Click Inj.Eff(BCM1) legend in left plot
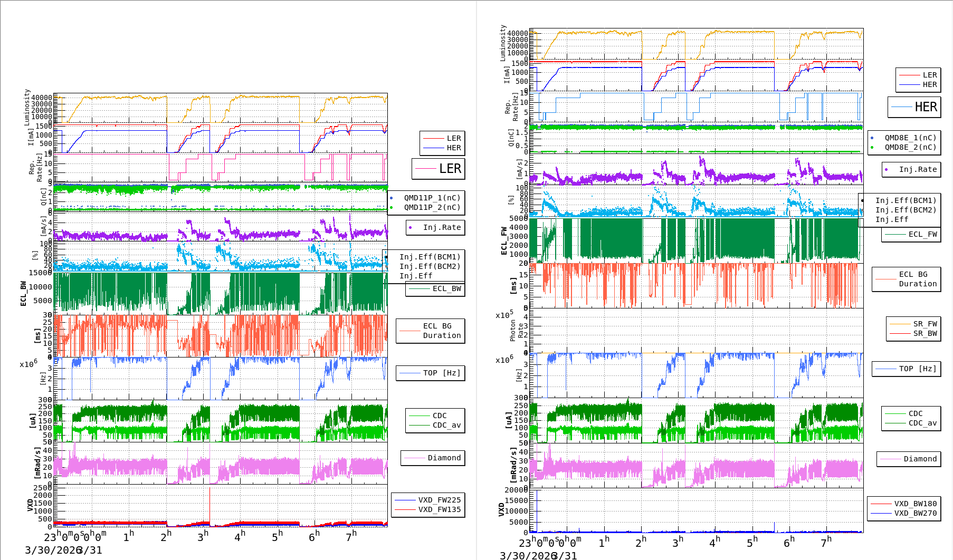Viewport: 953px width, 560px height. (x=430, y=257)
